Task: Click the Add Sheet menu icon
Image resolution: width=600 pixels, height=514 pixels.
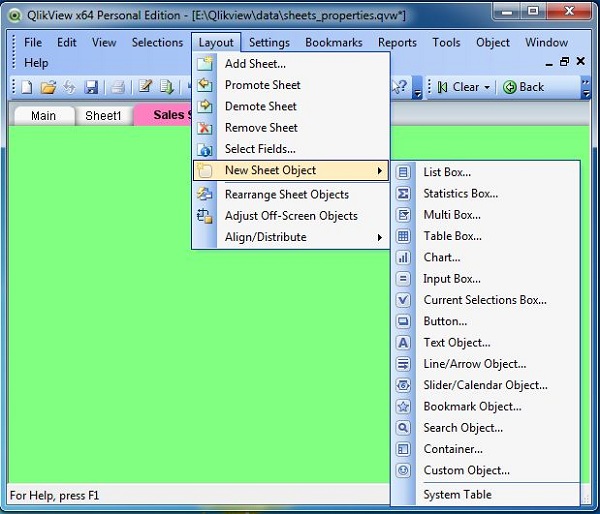Action: (x=205, y=64)
